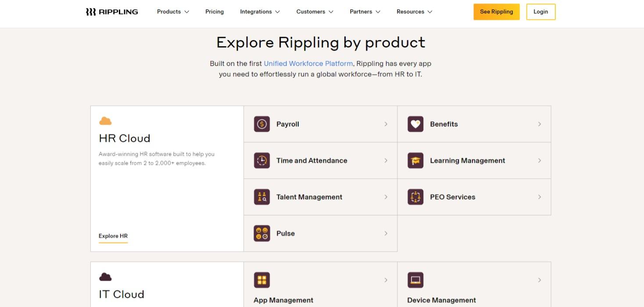Click the Rippling logo in header

[112, 12]
